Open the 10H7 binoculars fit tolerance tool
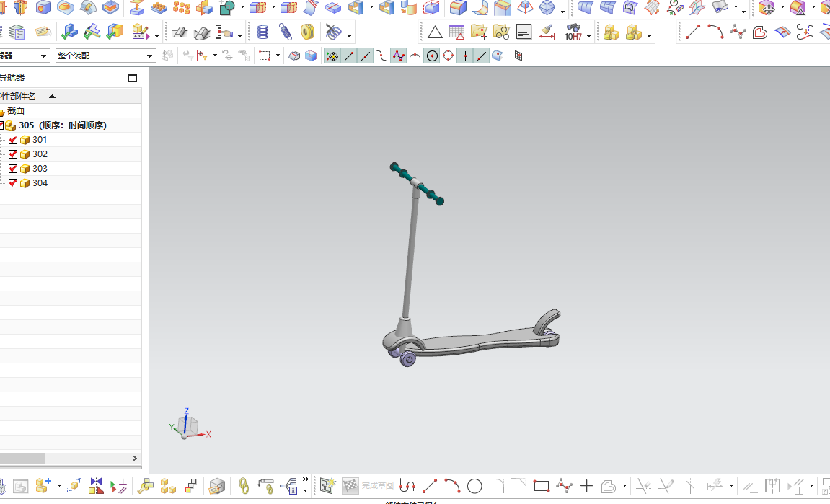The height and width of the screenshot is (504, 830). click(573, 32)
